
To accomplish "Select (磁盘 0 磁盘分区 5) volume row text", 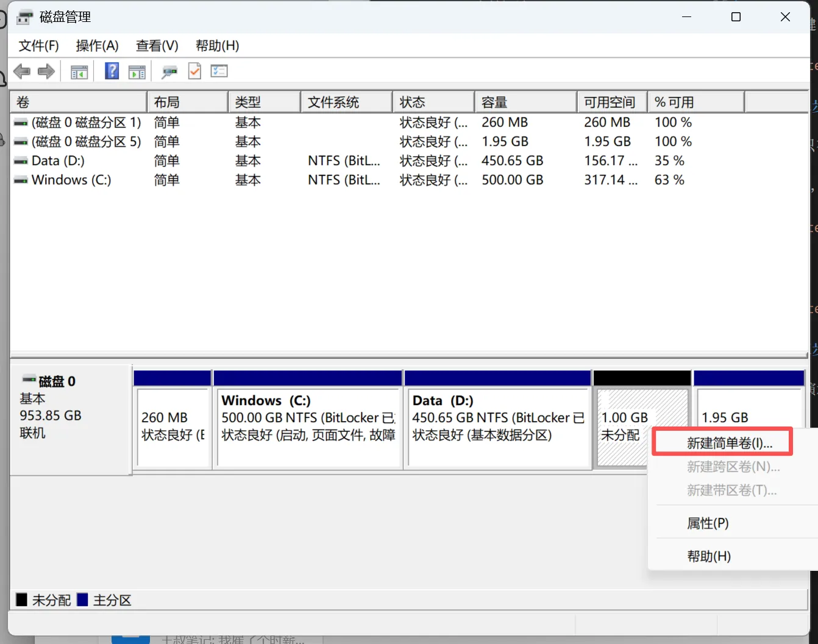I will point(86,141).
